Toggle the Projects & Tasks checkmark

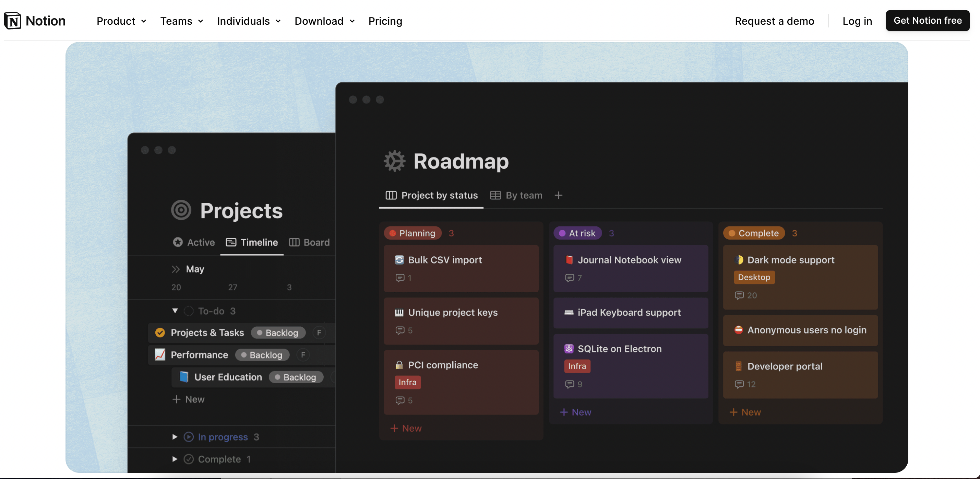tap(160, 333)
